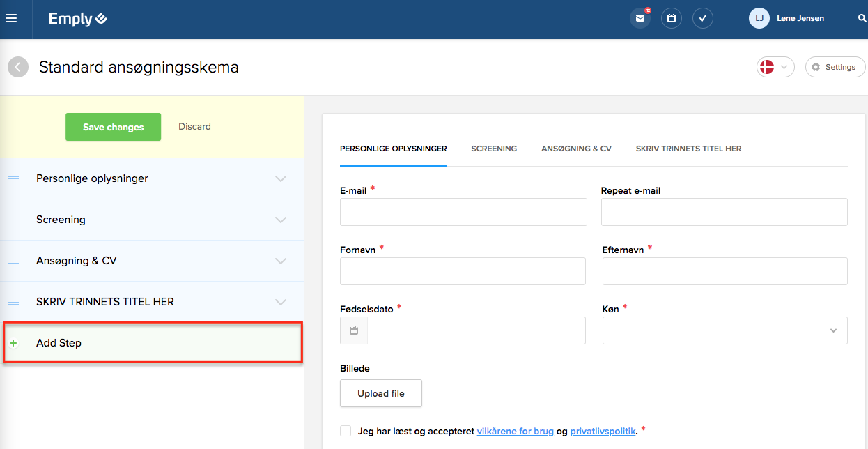The height and width of the screenshot is (449, 868).
Task: Go back using the round arrow button
Action: coord(18,68)
